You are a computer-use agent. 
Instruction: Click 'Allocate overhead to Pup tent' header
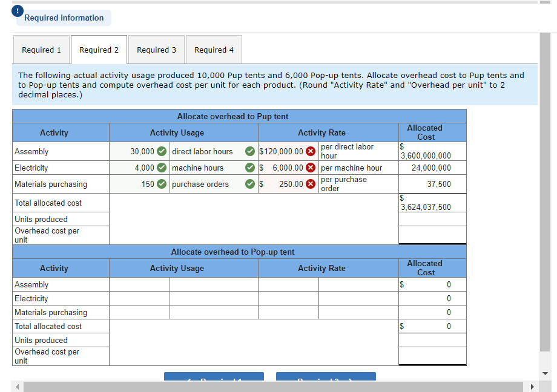(232, 117)
